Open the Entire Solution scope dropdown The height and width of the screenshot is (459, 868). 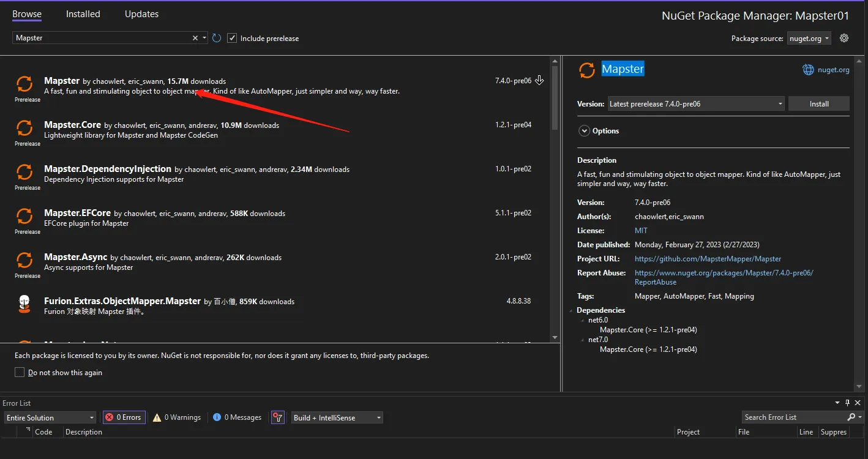pyautogui.click(x=50, y=417)
